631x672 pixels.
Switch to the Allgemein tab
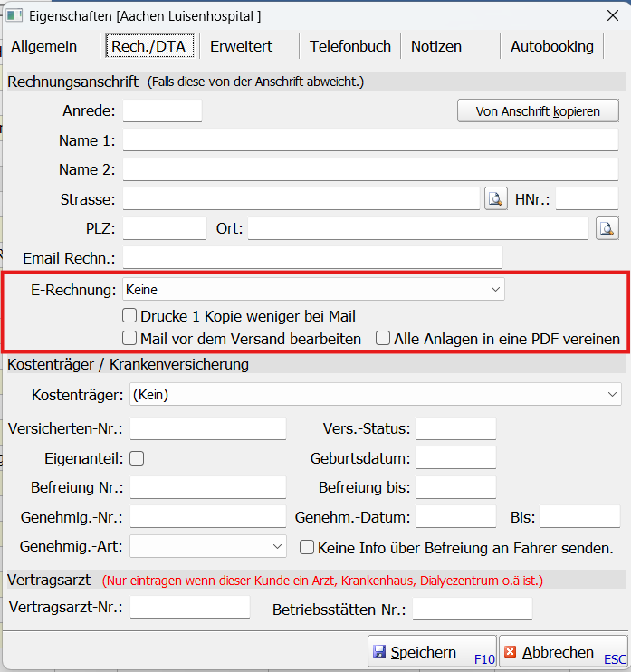click(x=43, y=47)
